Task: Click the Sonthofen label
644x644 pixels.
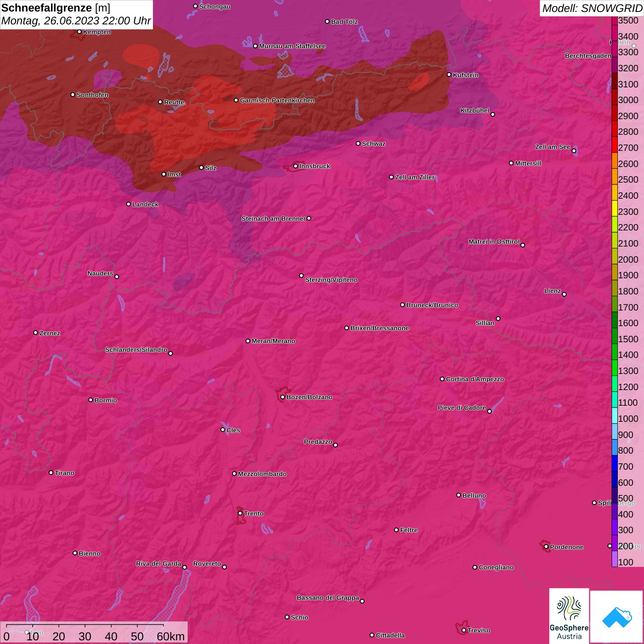Action: click(x=92, y=95)
